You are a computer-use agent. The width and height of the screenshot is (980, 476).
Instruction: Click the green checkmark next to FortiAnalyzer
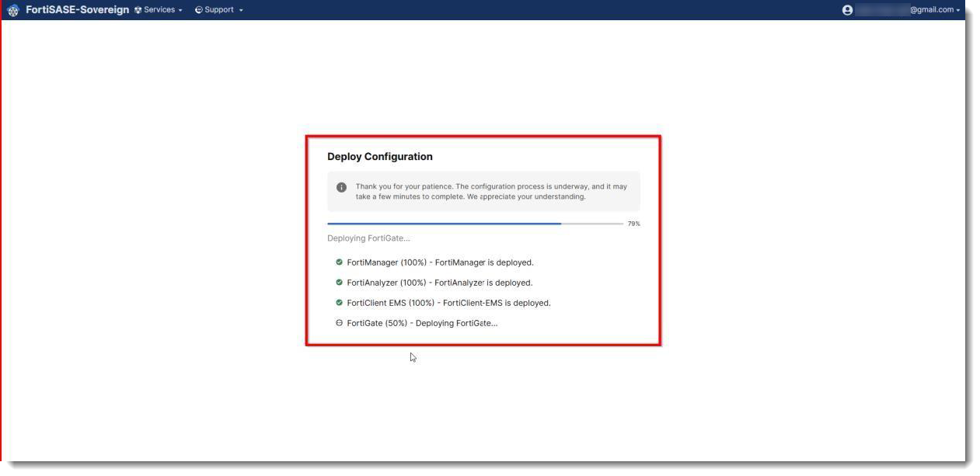click(339, 282)
